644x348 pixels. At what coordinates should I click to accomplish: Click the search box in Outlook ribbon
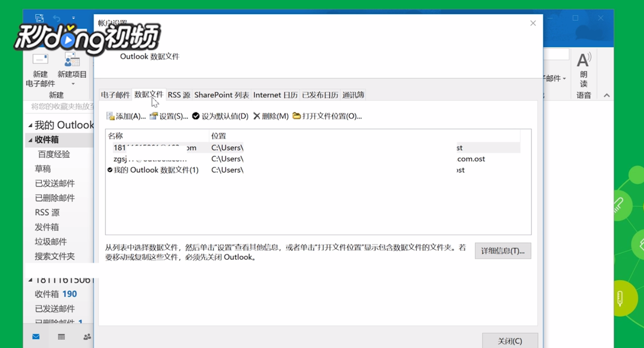pyautogui.click(x=556, y=54)
